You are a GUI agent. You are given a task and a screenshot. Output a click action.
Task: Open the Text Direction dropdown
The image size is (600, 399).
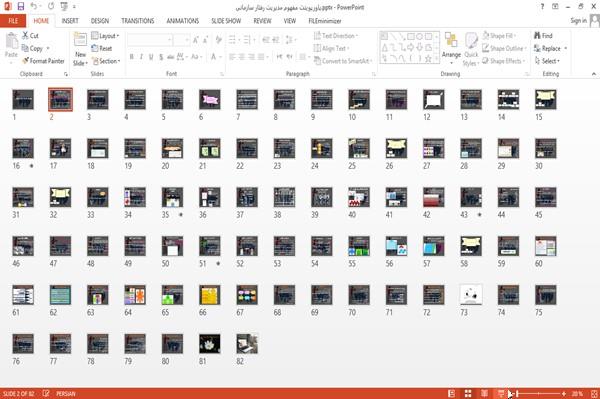coord(336,36)
